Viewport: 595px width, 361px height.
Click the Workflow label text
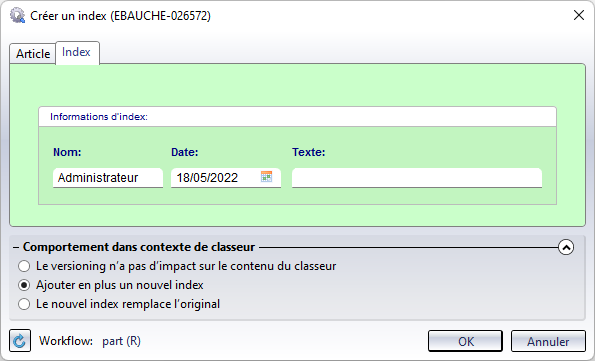pos(66,341)
